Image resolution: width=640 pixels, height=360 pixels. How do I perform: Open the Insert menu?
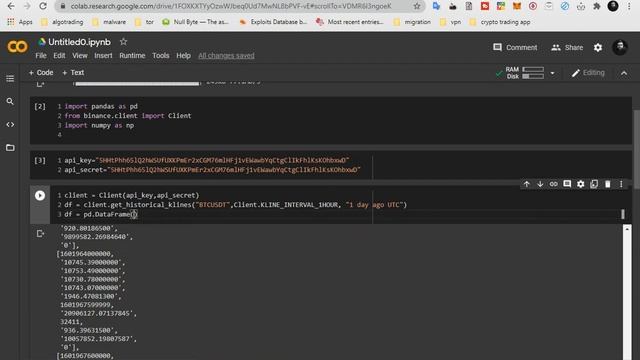(103, 56)
